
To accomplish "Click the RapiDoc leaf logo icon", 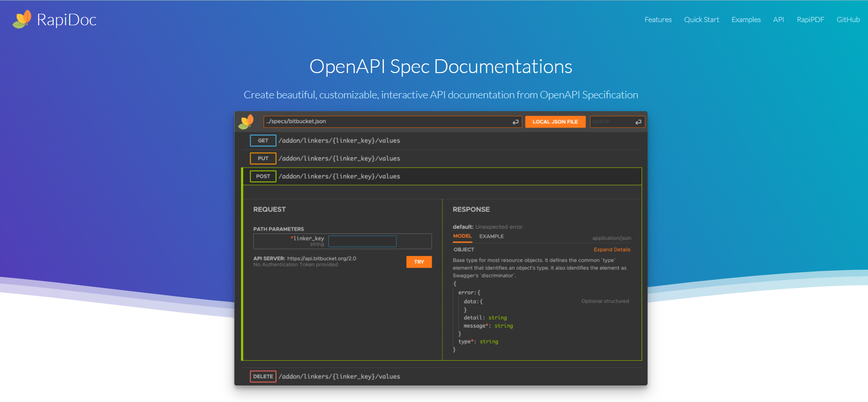I will pyautogui.click(x=22, y=19).
